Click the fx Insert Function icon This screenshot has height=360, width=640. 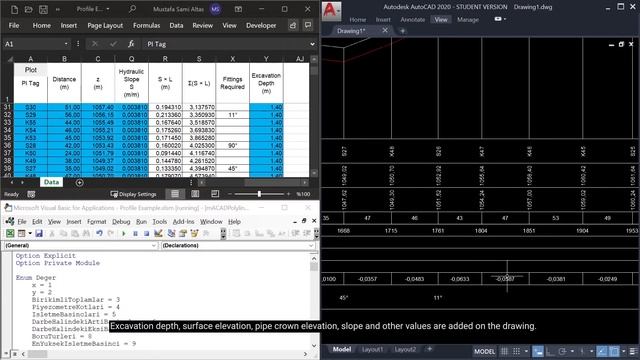click(131, 44)
